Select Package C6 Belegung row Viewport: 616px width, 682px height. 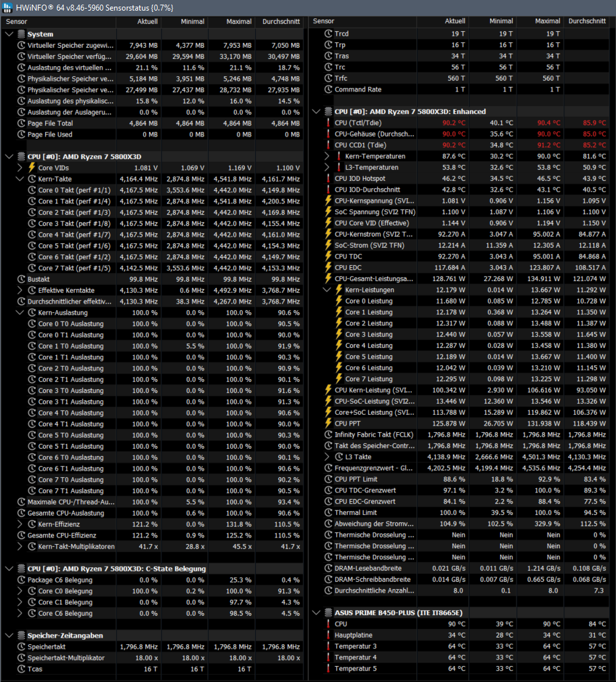pyautogui.click(x=153, y=580)
